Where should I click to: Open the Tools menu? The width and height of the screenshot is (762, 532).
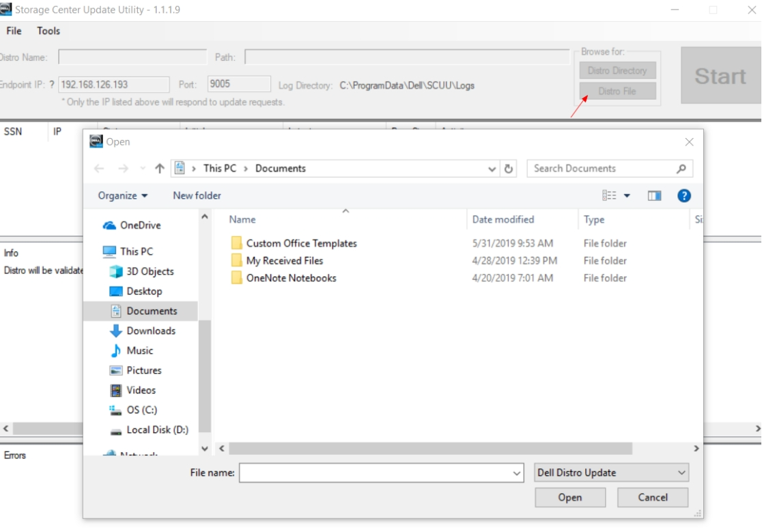(48, 31)
